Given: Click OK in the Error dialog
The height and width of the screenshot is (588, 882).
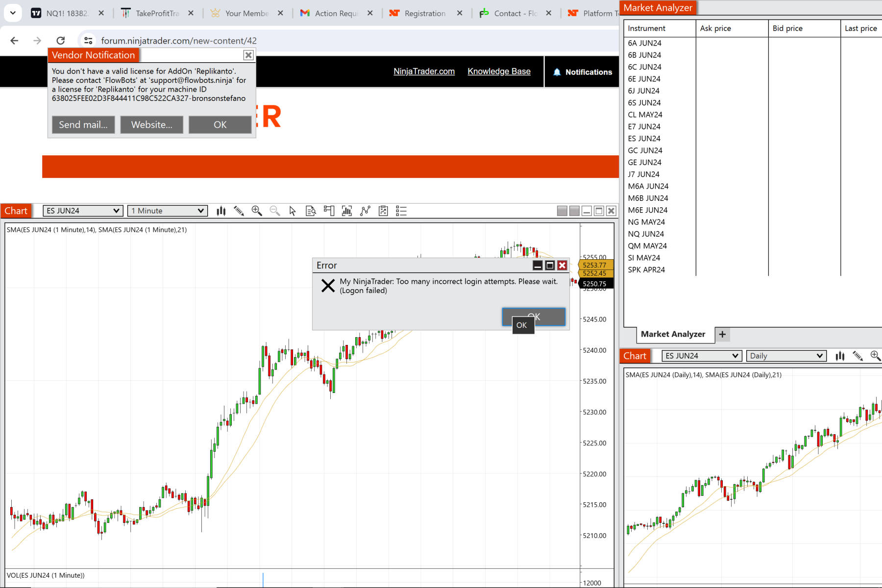Looking at the screenshot, I should pyautogui.click(x=534, y=317).
